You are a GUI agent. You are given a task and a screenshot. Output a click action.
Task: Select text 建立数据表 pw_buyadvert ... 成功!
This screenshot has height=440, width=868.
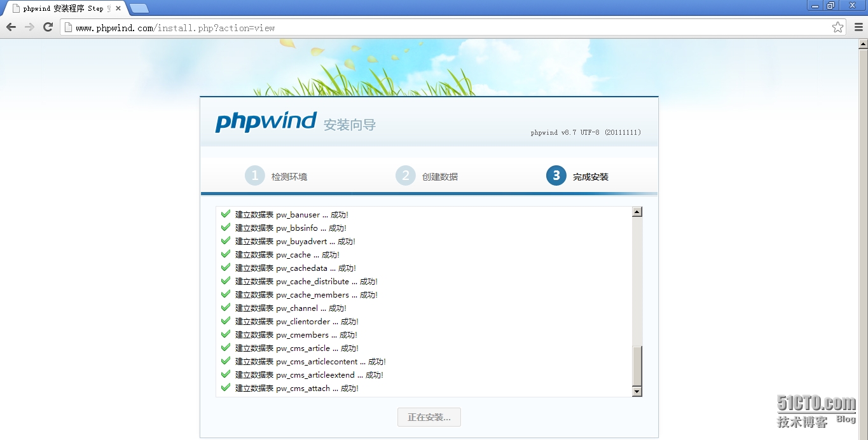(x=296, y=242)
